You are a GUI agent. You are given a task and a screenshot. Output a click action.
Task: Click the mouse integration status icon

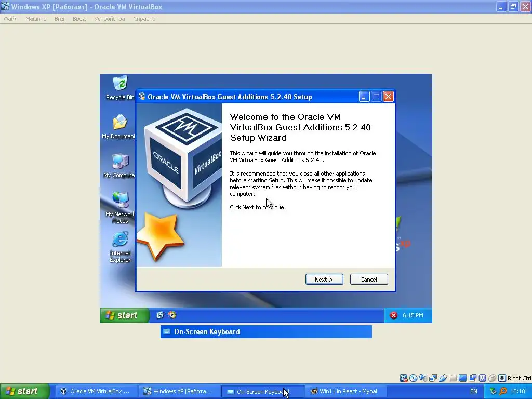click(x=493, y=378)
